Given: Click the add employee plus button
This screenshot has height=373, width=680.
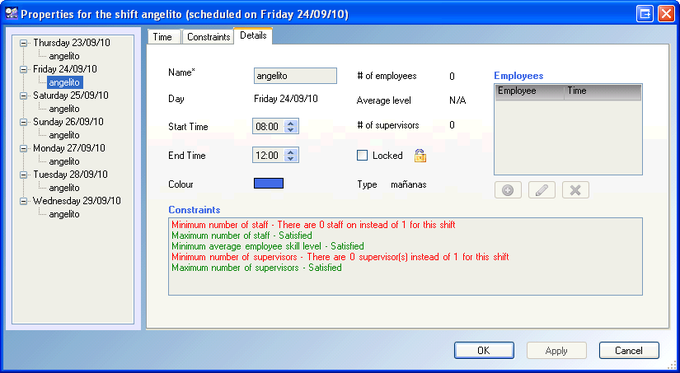Looking at the screenshot, I should point(508,190).
